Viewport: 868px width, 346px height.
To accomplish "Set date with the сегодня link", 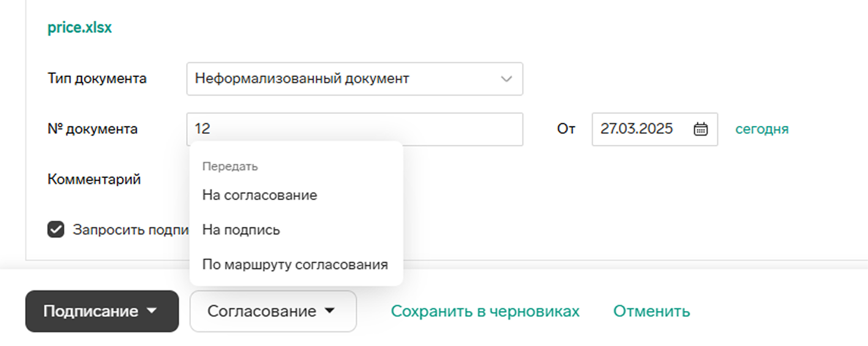I will tap(761, 129).
